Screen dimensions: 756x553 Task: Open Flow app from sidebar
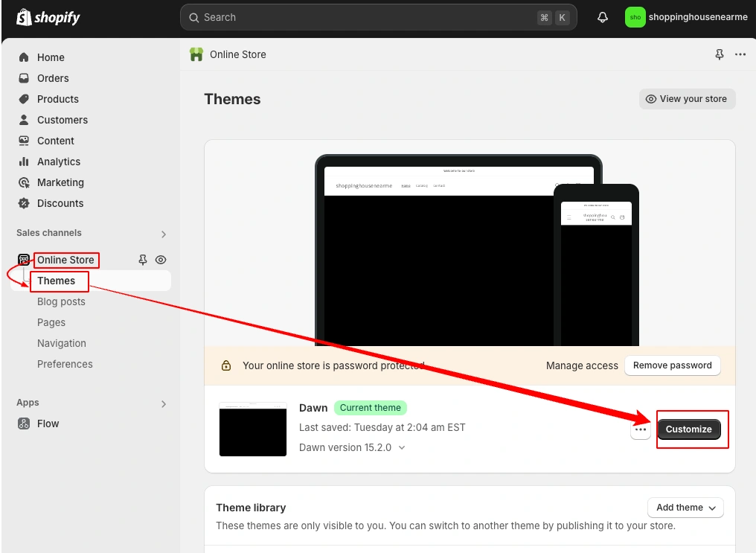point(48,423)
